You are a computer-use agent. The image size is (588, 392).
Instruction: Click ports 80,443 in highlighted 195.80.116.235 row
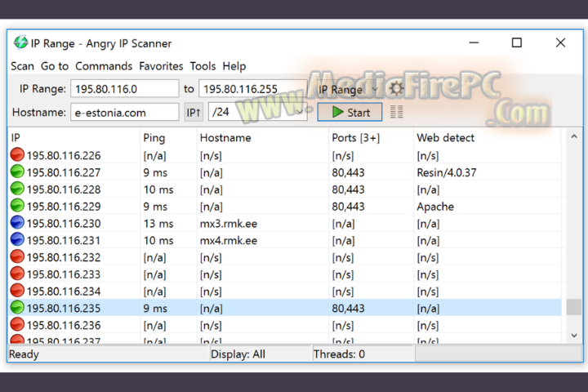pyautogui.click(x=348, y=309)
